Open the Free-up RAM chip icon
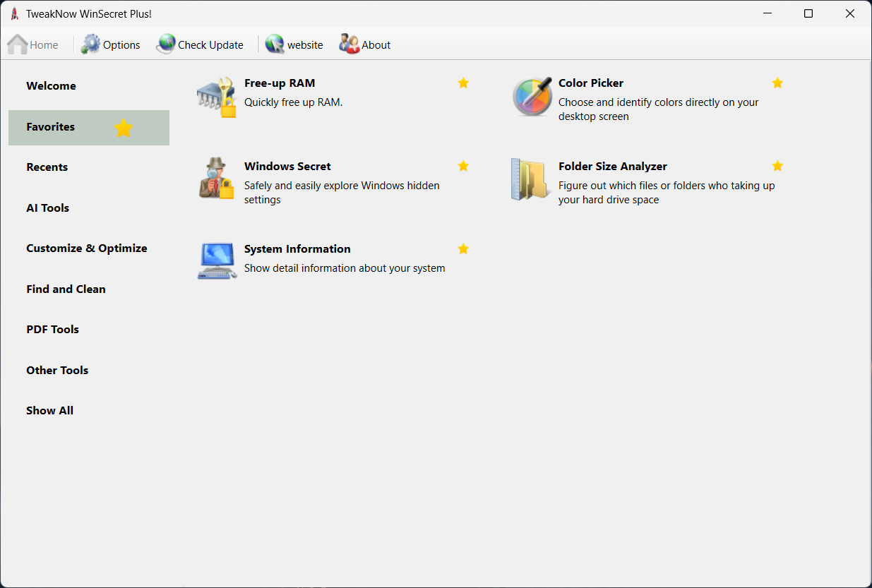The image size is (872, 588). coord(217,97)
